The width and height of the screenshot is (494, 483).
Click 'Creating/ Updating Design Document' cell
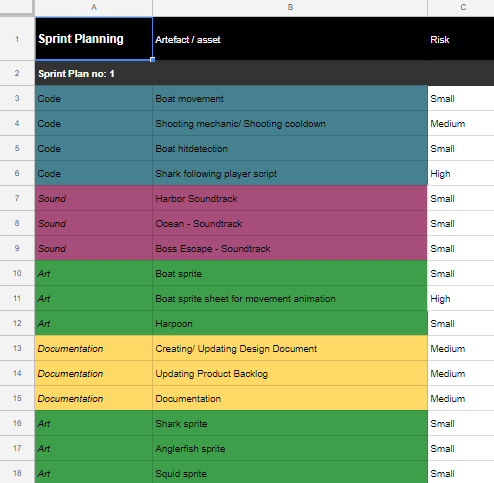tap(290, 348)
